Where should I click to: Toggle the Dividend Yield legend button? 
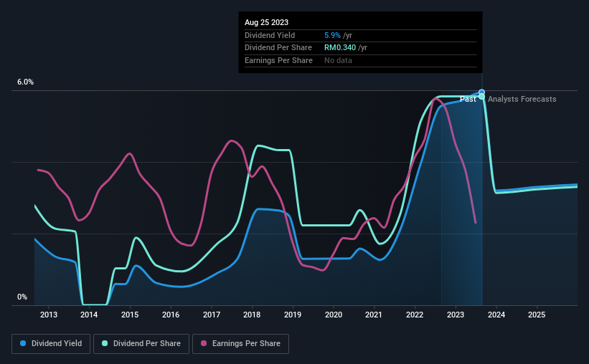point(51,344)
